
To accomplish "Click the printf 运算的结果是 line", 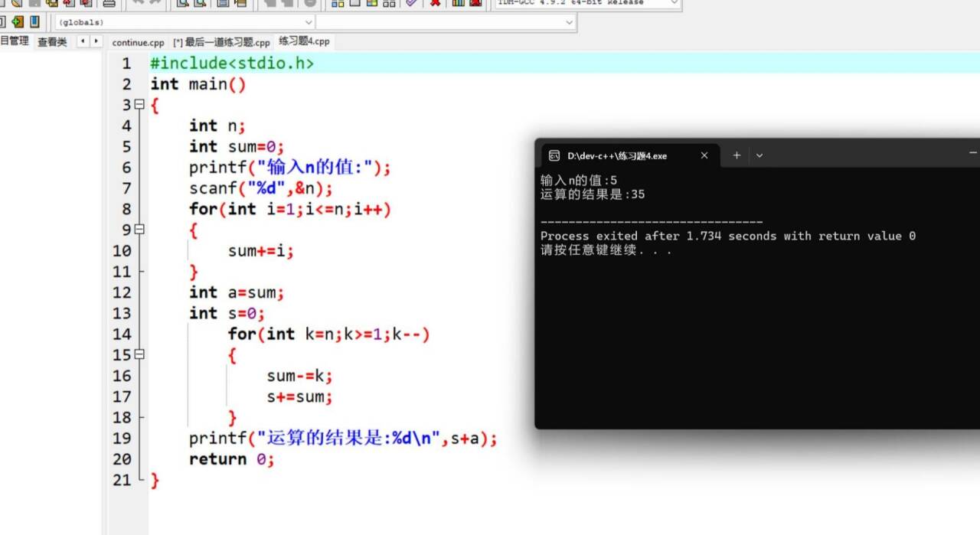I will coord(344,439).
